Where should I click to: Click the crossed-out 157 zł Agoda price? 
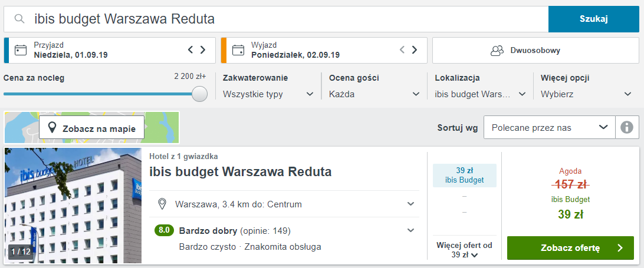pos(570,185)
